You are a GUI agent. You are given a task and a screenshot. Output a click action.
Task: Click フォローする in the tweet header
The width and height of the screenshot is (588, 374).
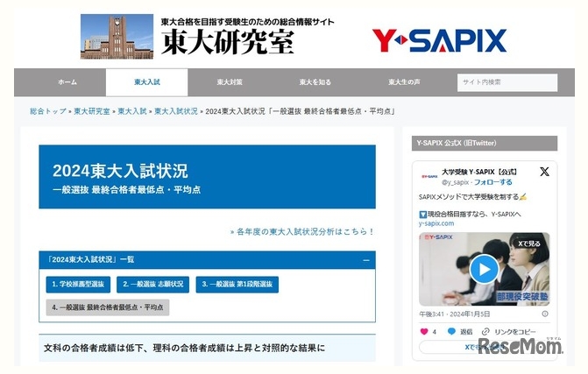[493, 182]
